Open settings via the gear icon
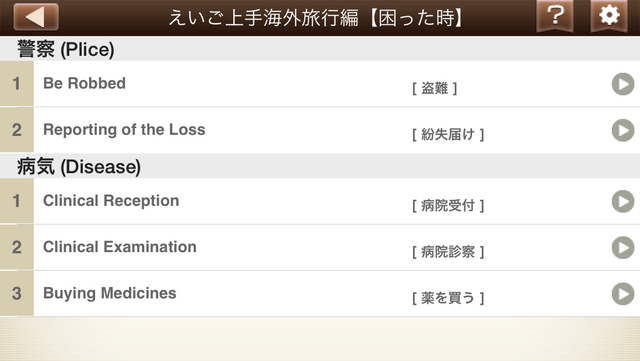 pos(609,16)
